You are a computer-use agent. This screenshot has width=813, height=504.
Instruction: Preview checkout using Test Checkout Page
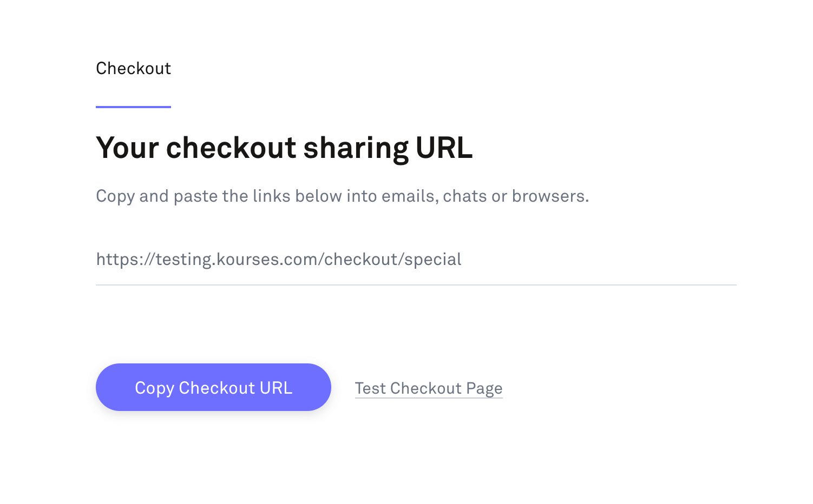click(429, 388)
